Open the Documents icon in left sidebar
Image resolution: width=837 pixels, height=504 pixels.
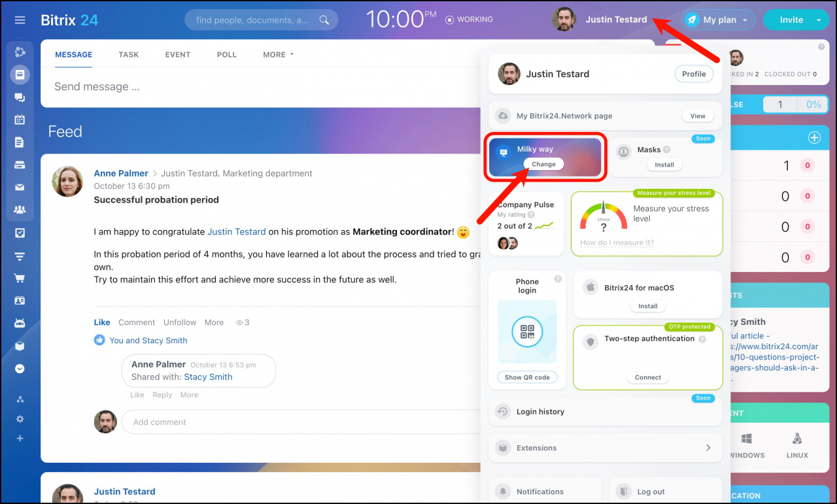pyautogui.click(x=20, y=143)
